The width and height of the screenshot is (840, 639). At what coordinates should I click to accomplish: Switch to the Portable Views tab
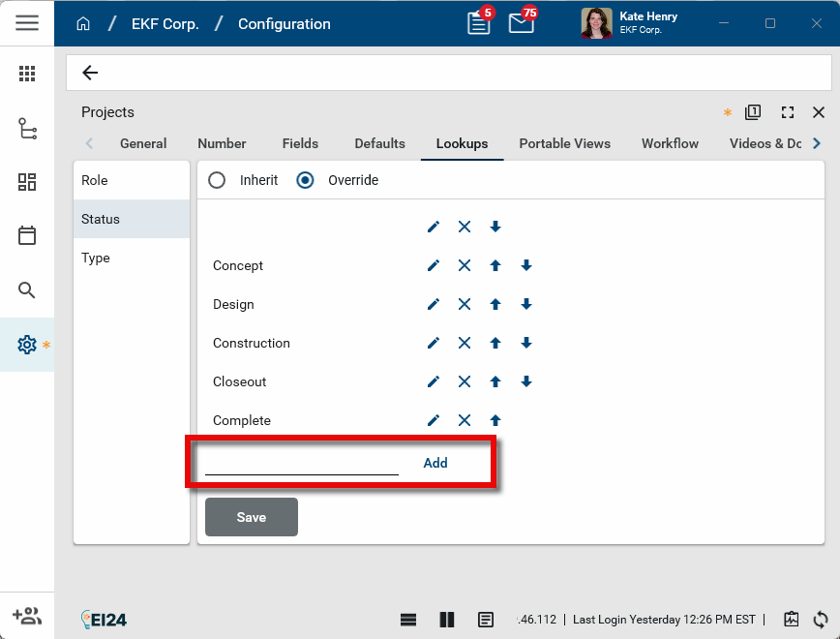click(x=564, y=143)
